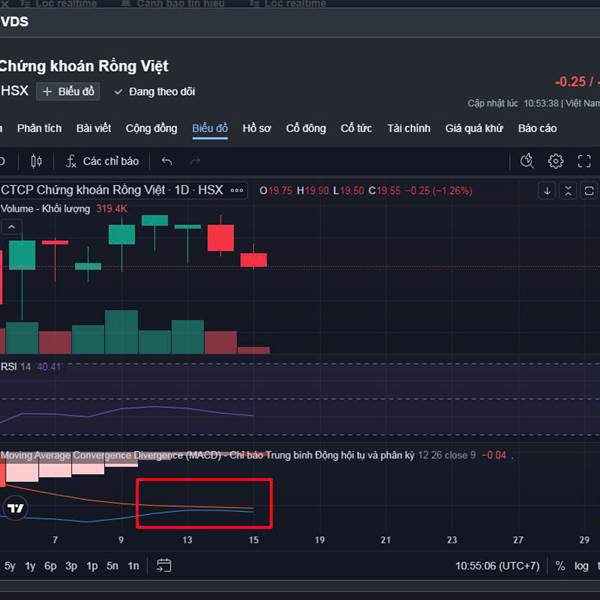Screen dimensions: 600x600
Task: Undo the last chart action
Action: pos(167,161)
